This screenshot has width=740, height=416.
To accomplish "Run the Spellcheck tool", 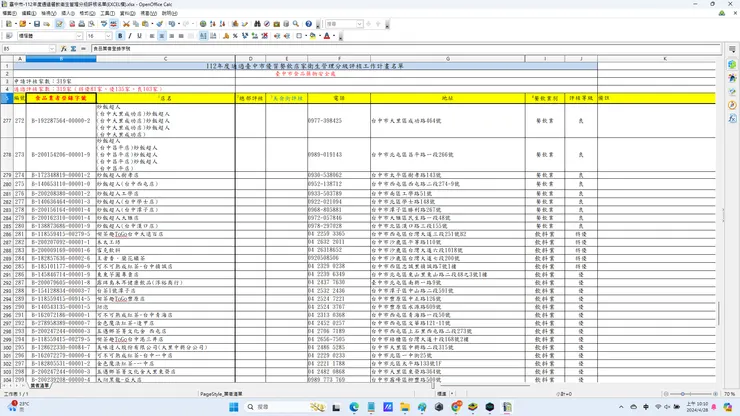I will coord(104,24).
